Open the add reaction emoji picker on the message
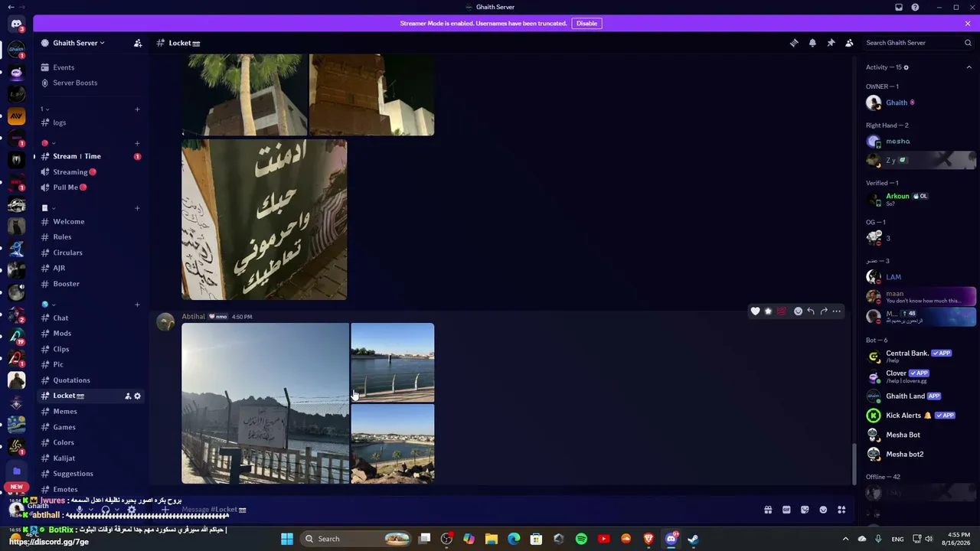Viewport: 980px width, 551px height. coord(798,311)
